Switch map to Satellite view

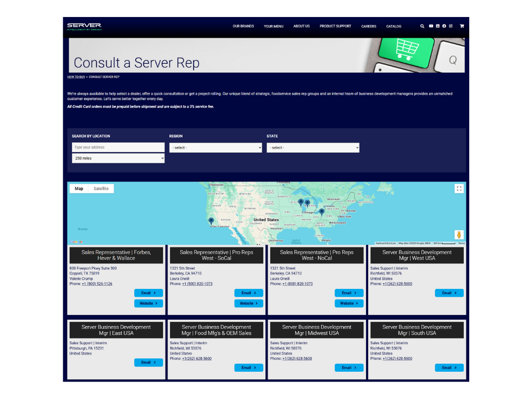[102, 188]
